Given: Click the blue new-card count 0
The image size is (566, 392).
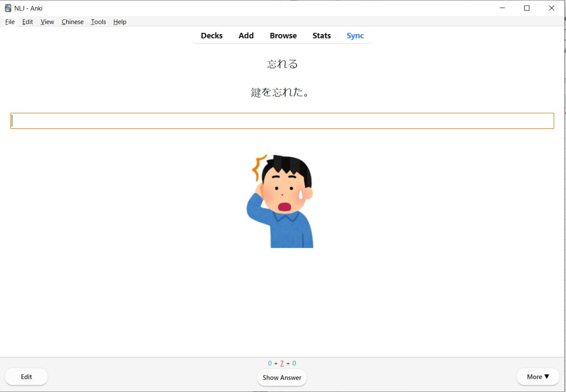Looking at the screenshot, I should pos(270,363).
